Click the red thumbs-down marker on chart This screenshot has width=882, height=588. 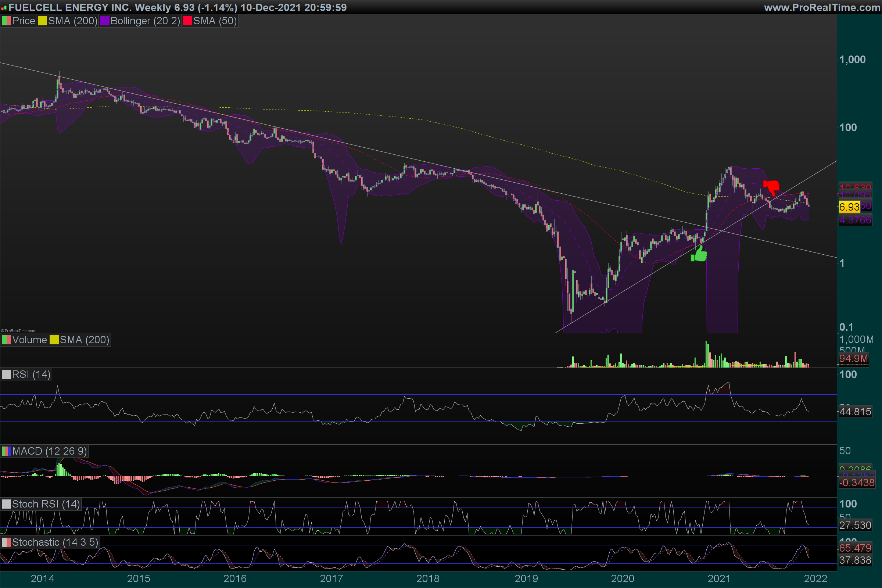point(771,187)
